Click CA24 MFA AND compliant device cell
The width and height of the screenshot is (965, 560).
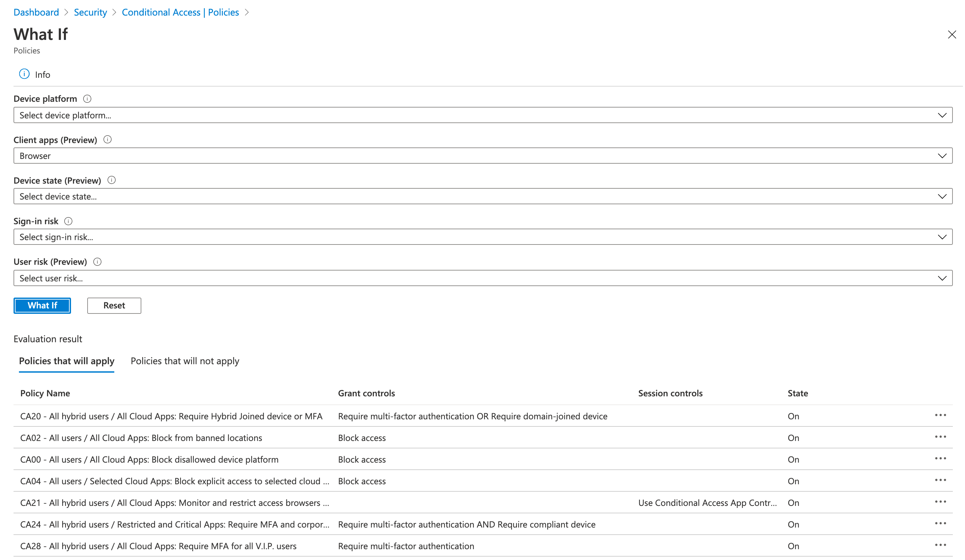pyautogui.click(x=466, y=524)
